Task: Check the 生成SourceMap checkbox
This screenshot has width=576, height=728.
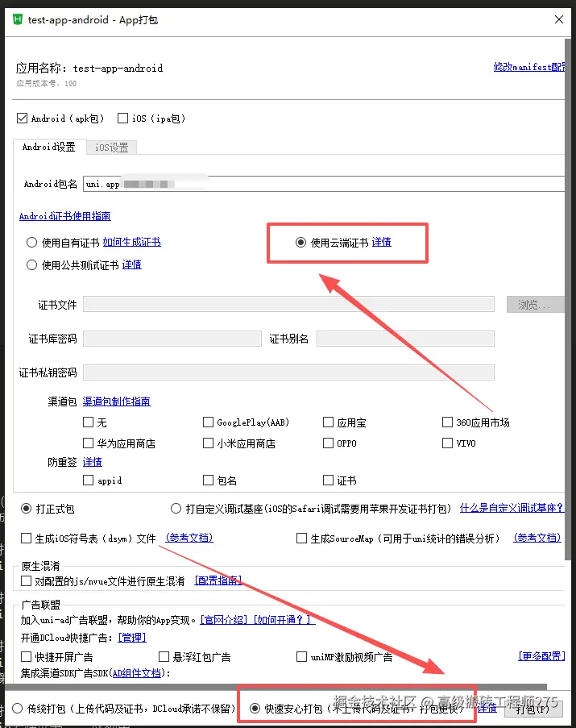Action: click(301, 538)
